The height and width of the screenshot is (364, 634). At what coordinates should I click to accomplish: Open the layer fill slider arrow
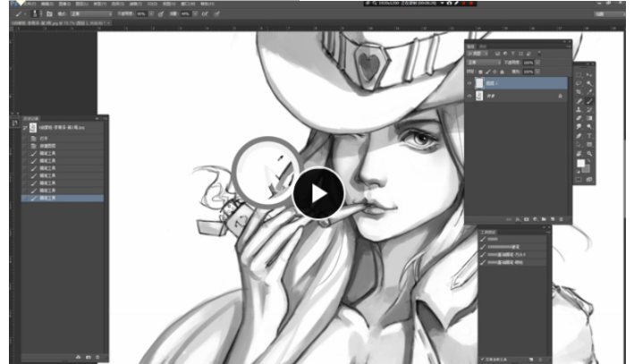pyautogui.click(x=537, y=72)
